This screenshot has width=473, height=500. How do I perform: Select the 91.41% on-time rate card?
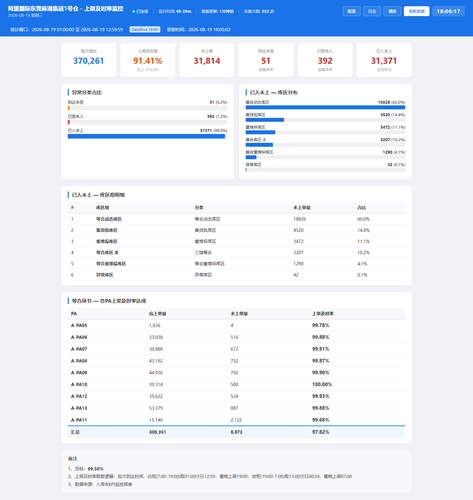(x=148, y=60)
